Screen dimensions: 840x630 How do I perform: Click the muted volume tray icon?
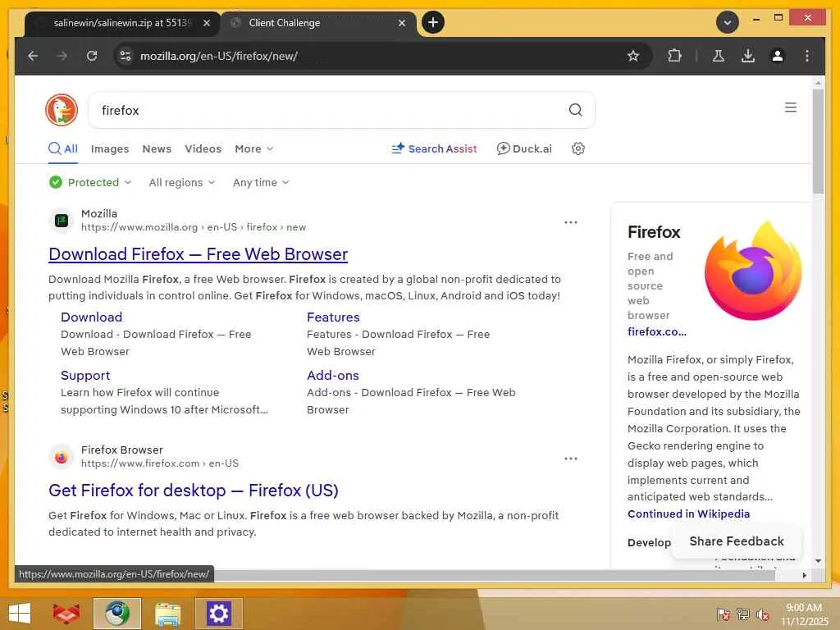click(x=762, y=614)
